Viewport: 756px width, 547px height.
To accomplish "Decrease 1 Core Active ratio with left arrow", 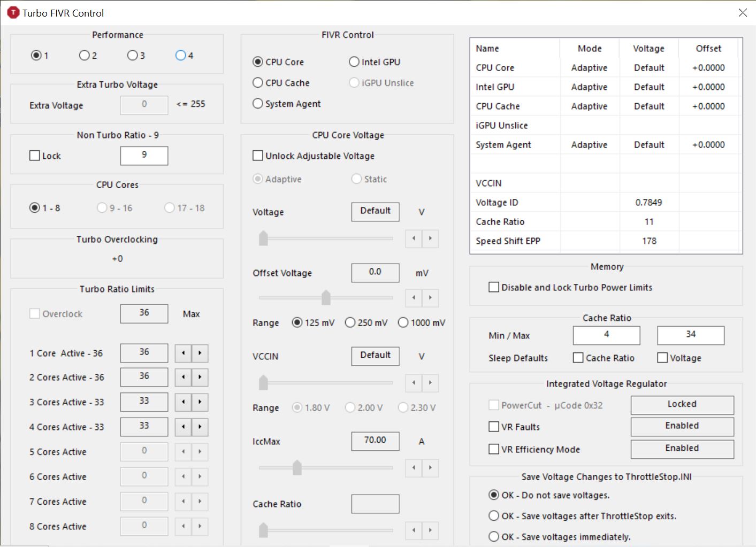I will coord(183,353).
